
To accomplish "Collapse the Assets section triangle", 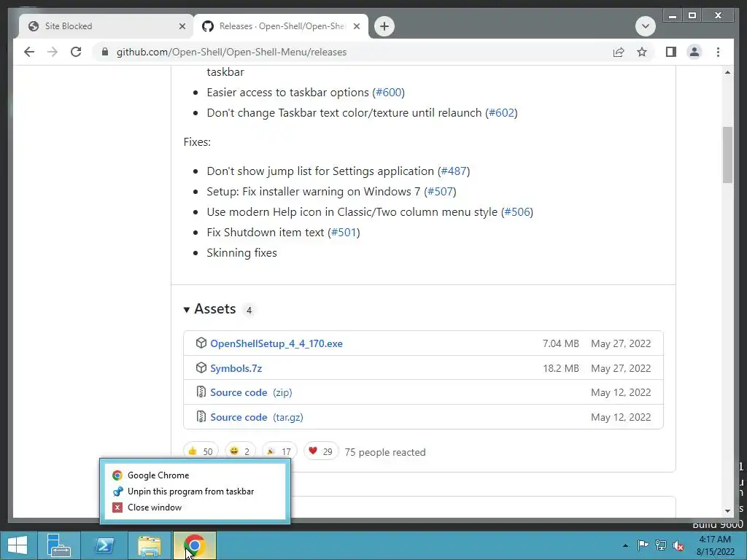I will [x=186, y=309].
